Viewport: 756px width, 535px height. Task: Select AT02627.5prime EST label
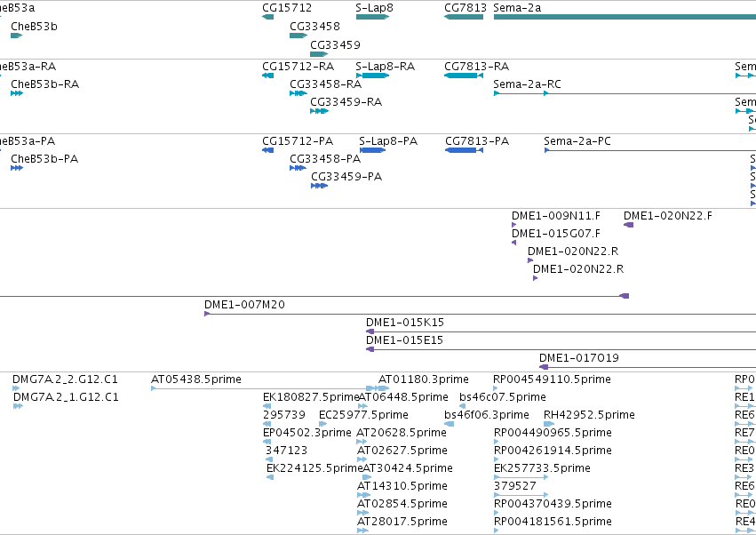[x=402, y=451]
